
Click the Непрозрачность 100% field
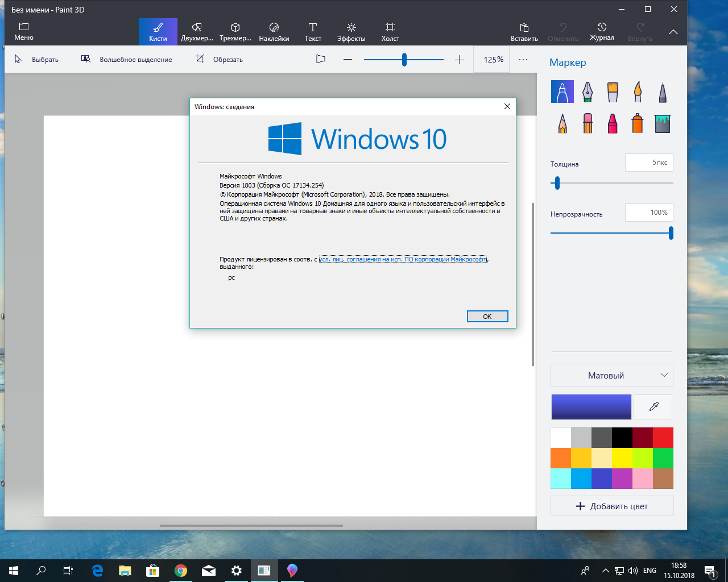(649, 213)
